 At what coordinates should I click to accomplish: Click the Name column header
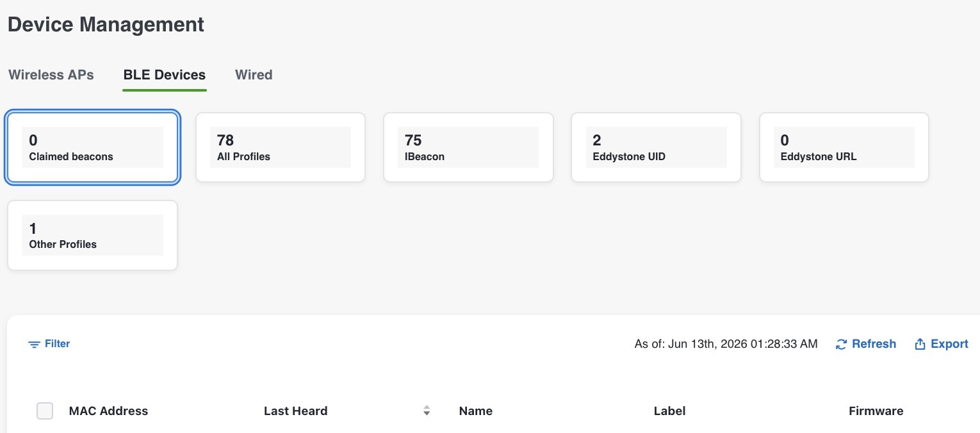476,411
